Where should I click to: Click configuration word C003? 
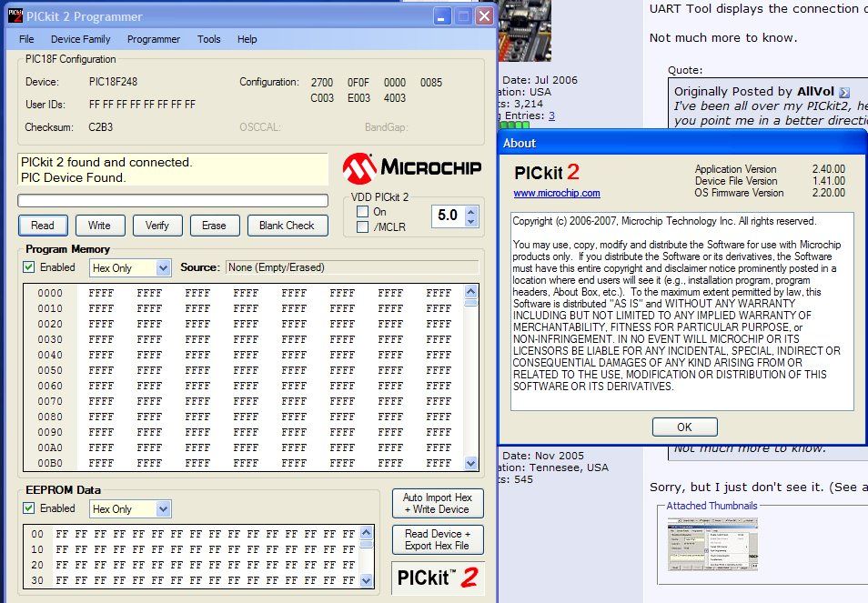(x=321, y=98)
